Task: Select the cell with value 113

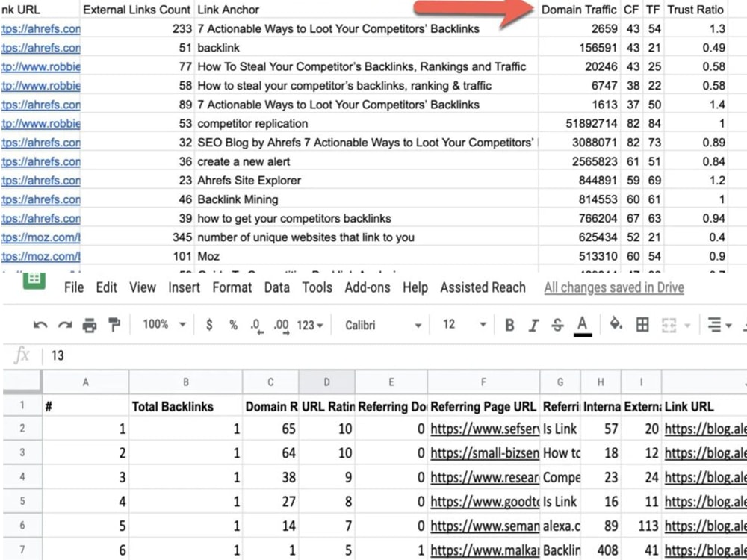Action: (641, 526)
